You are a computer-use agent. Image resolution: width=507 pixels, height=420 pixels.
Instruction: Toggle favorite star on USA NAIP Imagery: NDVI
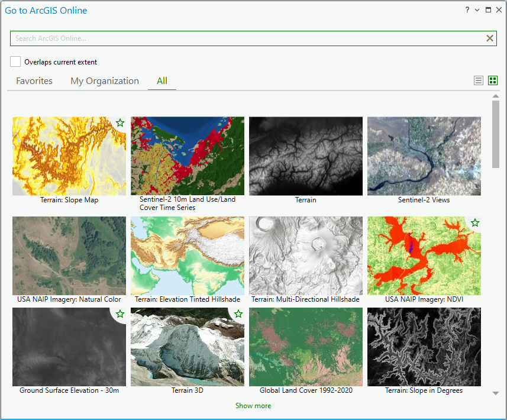pyautogui.click(x=474, y=223)
